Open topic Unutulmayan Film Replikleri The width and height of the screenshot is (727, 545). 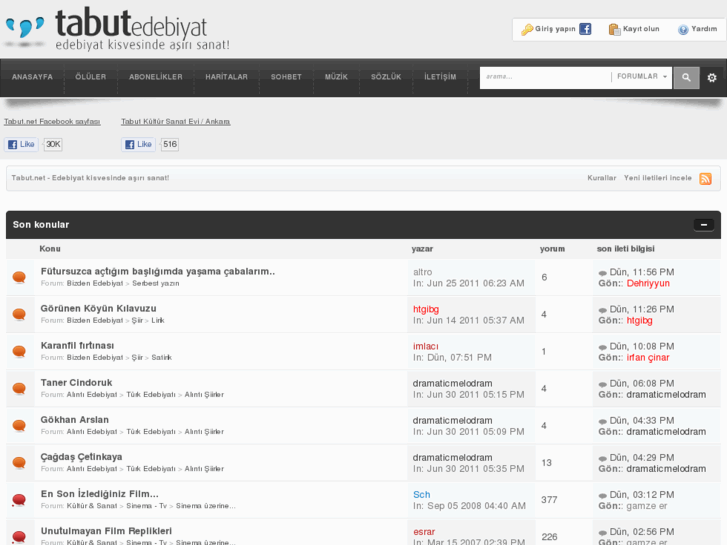[106, 532]
